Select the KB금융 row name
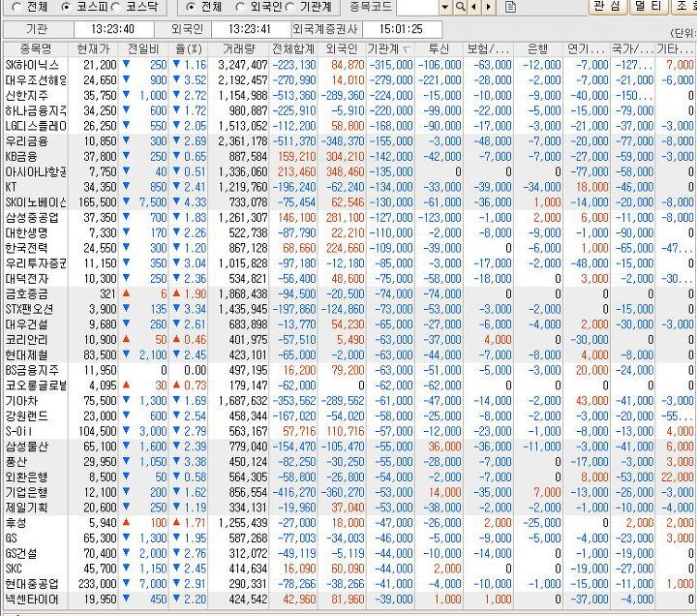697x616 pixels. [x=21, y=157]
